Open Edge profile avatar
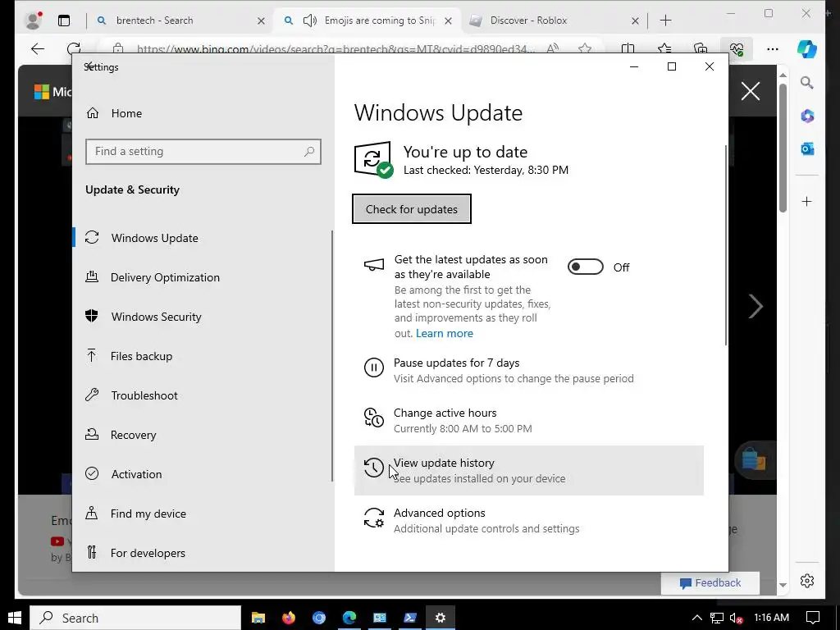 point(33,21)
